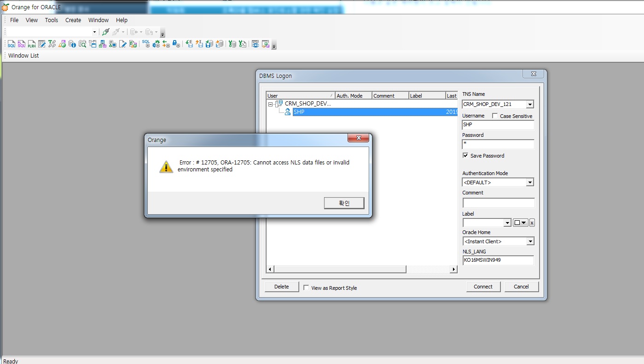
Task: Open the Help menu
Action: click(x=122, y=20)
